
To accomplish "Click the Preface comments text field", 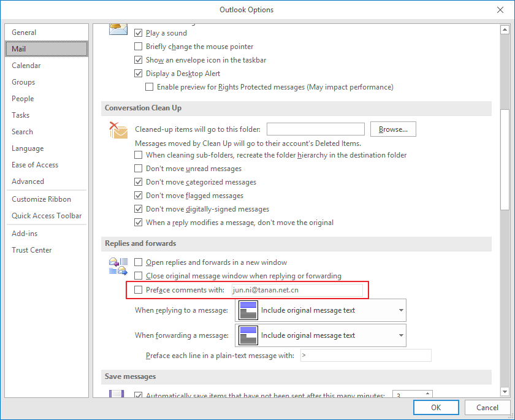I will [x=297, y=290].
